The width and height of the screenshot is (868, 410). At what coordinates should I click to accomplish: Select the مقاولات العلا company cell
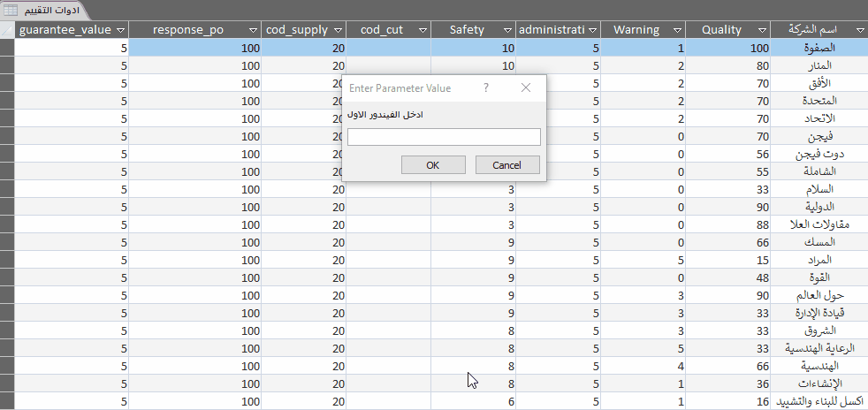tap(819, 224)
